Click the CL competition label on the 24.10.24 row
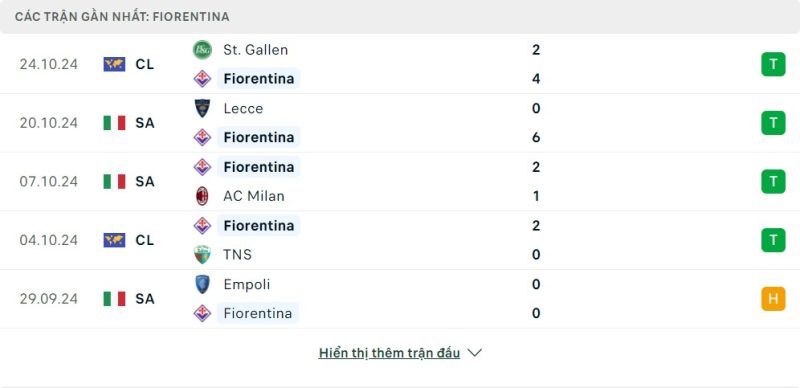The height and width of the screenshot is (388, 800). point(145,64)
